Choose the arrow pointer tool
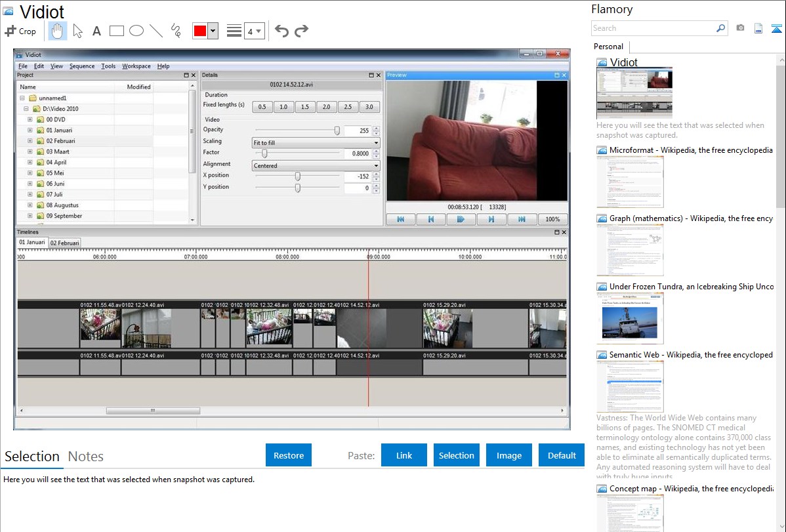 (x=77, y=31)
